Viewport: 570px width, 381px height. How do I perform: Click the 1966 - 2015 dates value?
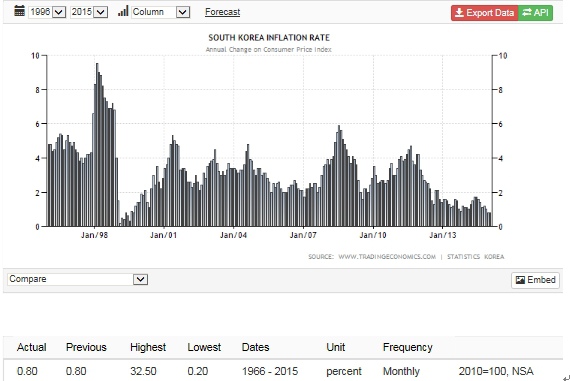pyautogui.click(x=270, y=371)
